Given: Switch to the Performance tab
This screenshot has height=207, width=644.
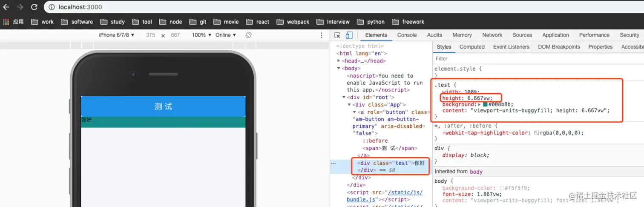Looking at the screenshot, I should click(594, 35).
